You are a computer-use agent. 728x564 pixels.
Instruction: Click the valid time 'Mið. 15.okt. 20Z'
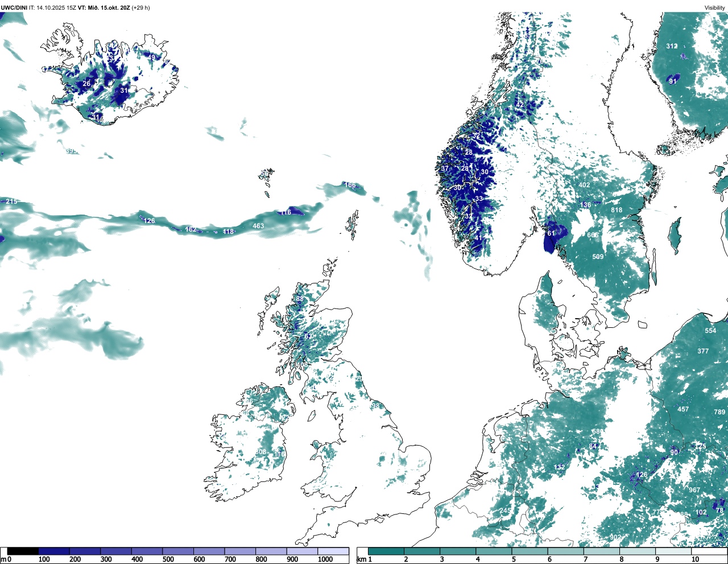click(108, 7)
